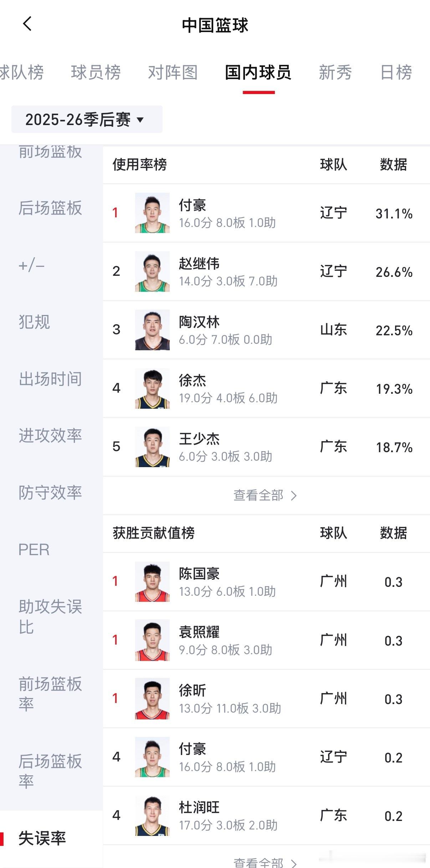Tap 付豪's avatar in 使用率榜
Image resolution: width=430 pixels, height=868 pixels.
pyautogui.click(x=152, y=213)
